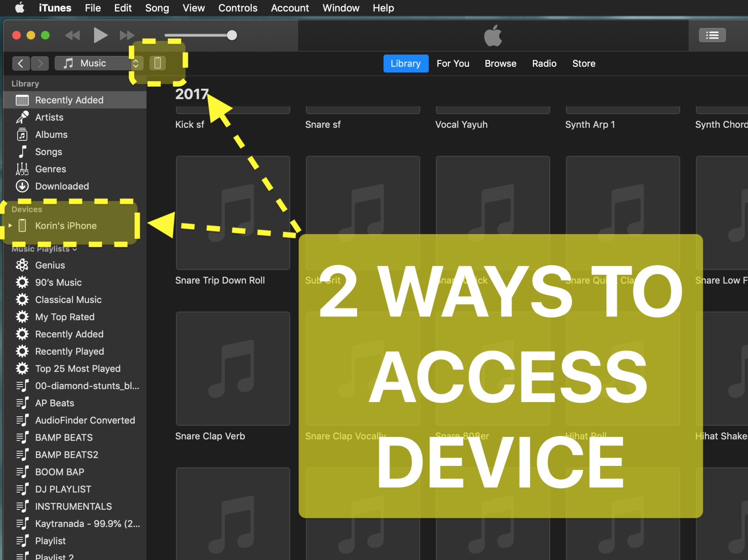748x560 pixels.
Task: Go to the Store tab
Action: (584, 64)
